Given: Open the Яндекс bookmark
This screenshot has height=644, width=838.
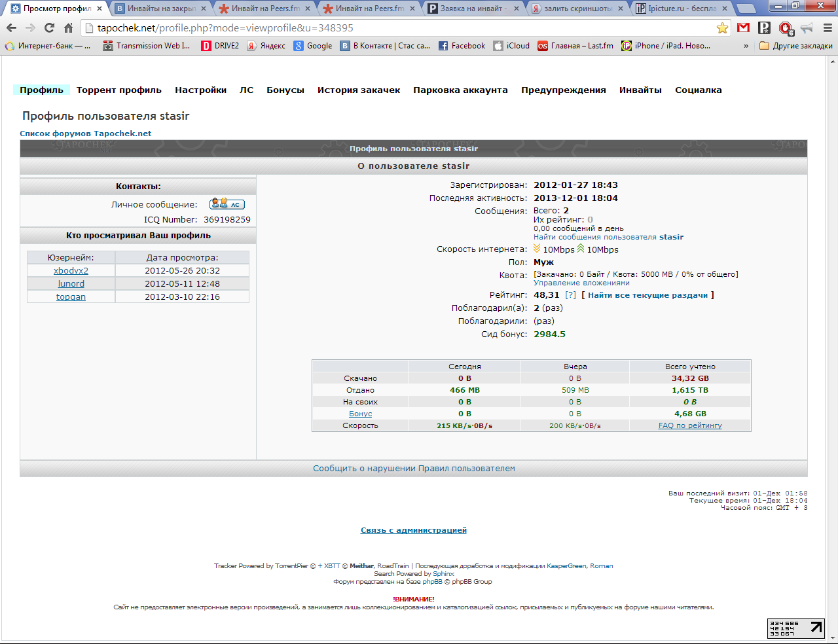Looking at the screenshot, I should coord(266,46).
